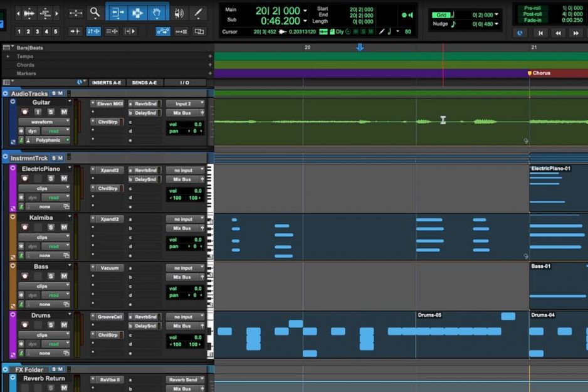588x392 pixels.
Task: Select the Grabber hand tool
Action: (157, 12)
